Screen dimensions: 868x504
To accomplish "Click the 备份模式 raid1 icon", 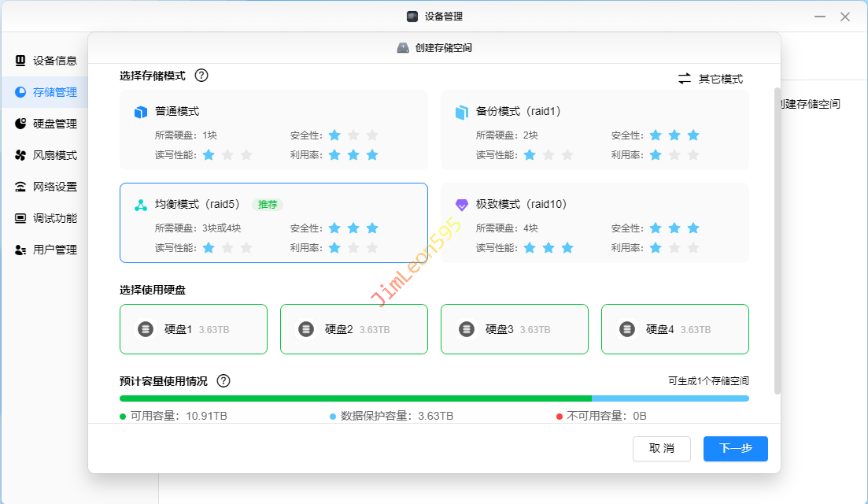I will pyautogui.click(x=462, y=112).
